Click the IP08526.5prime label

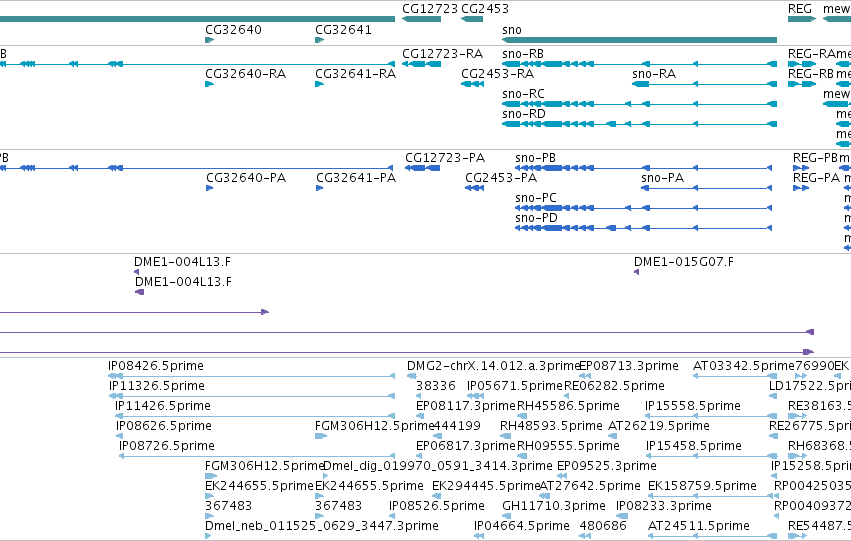pyautogui.click(x=437, y=506)
